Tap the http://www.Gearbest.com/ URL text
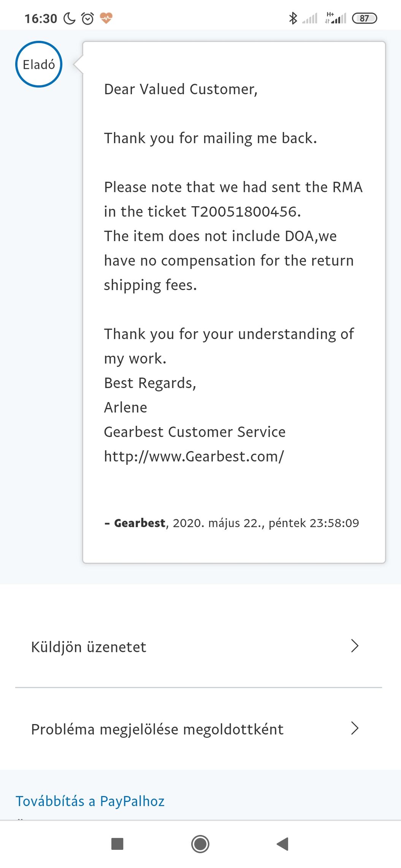The image size is (401, 868). click(194, 456)
